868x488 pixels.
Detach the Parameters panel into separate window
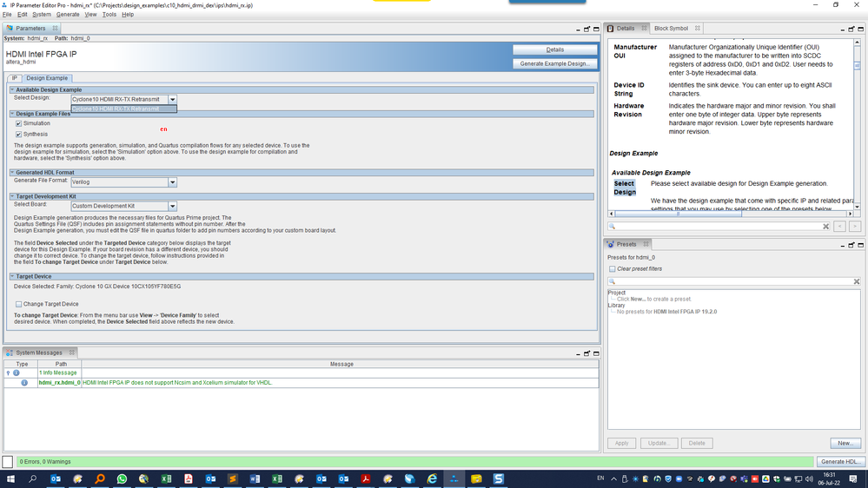(586, 30)
